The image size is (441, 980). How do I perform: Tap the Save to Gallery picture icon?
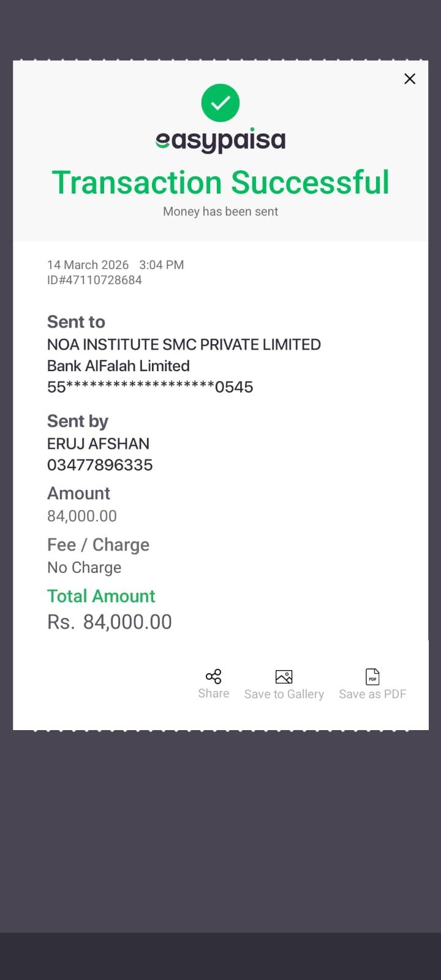284,676
